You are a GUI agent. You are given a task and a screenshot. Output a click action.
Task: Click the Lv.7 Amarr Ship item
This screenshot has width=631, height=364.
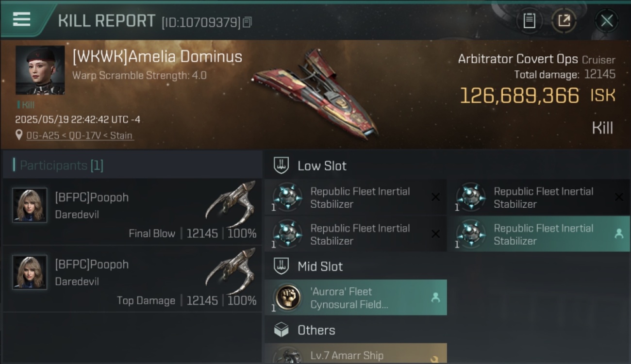tap(356, 354)
